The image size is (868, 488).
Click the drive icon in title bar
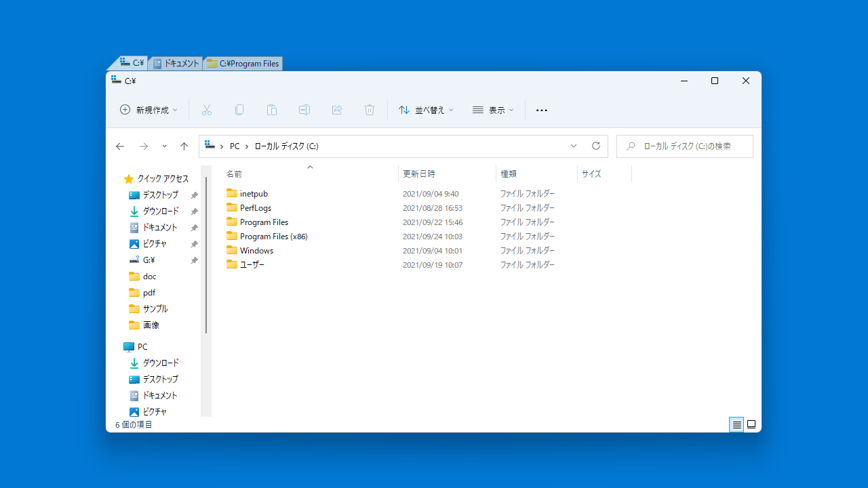click(x=116, y=80)
